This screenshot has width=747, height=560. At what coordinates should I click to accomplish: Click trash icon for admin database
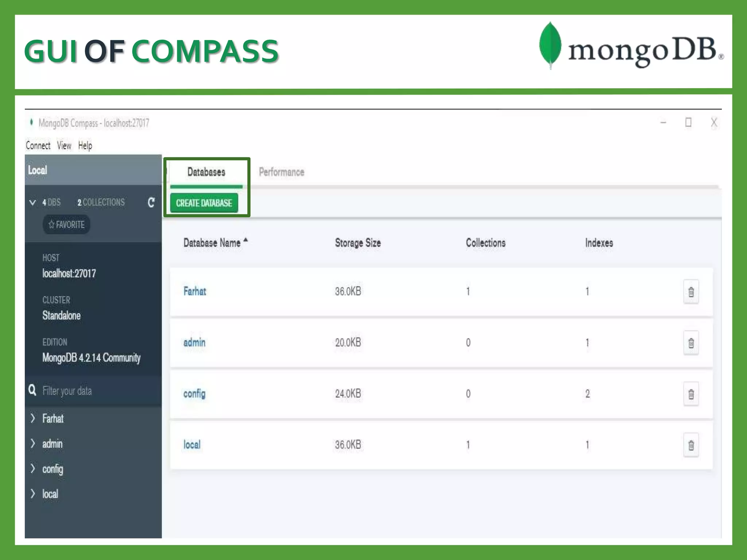[691, 343]
